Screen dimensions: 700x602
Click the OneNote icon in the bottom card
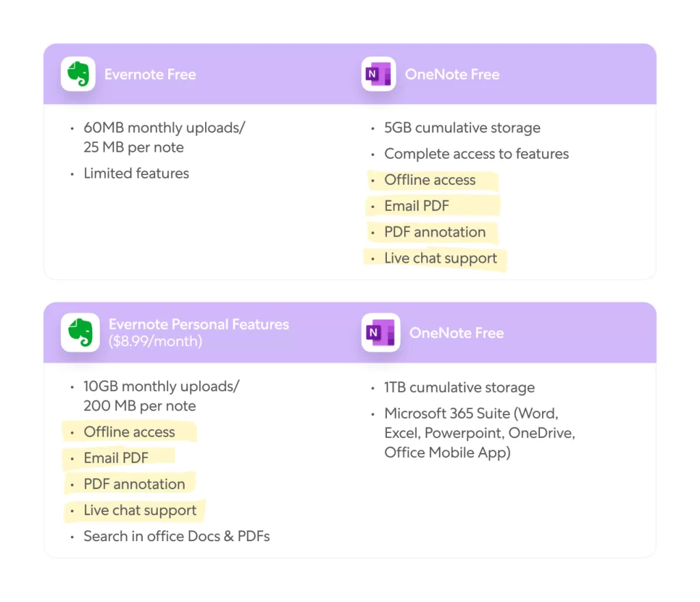coord(381,332)
